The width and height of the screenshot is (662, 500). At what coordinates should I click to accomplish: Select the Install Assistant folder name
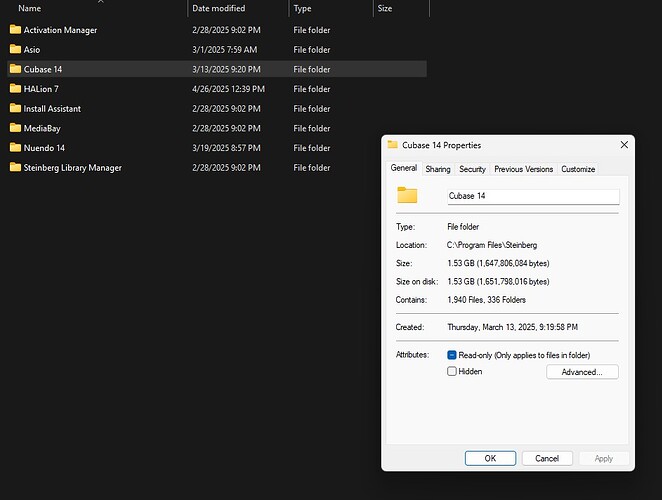point(52,109)
